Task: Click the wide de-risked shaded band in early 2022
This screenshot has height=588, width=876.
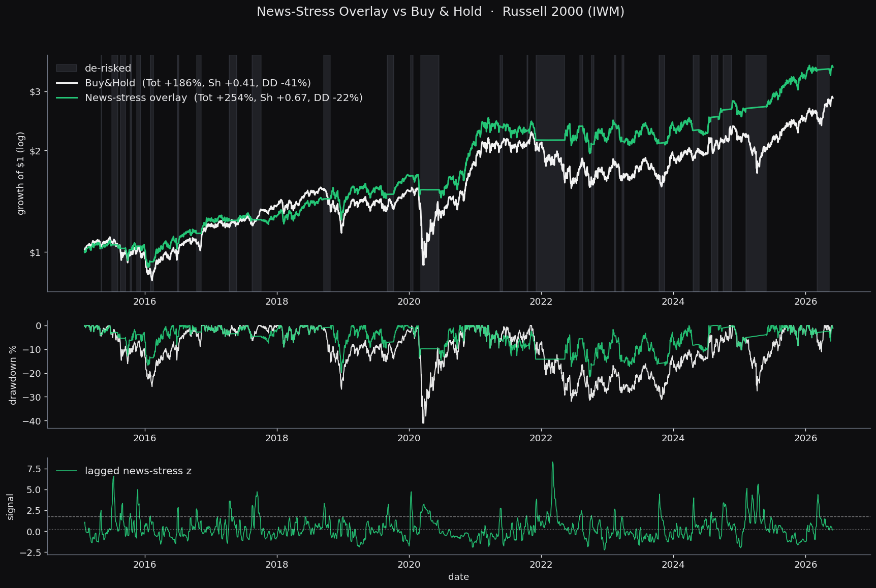Action: [x=550, y=173]
